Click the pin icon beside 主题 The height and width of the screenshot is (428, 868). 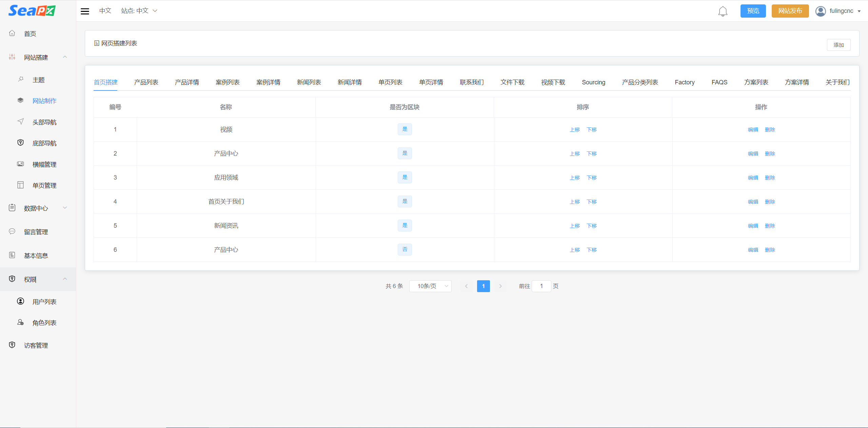(21, 79)
